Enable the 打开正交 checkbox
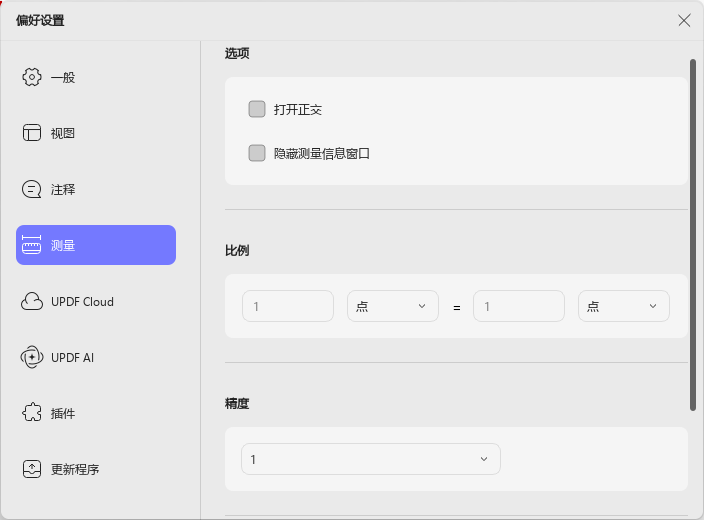Screen dimensions: 704x520 [257, 109]
